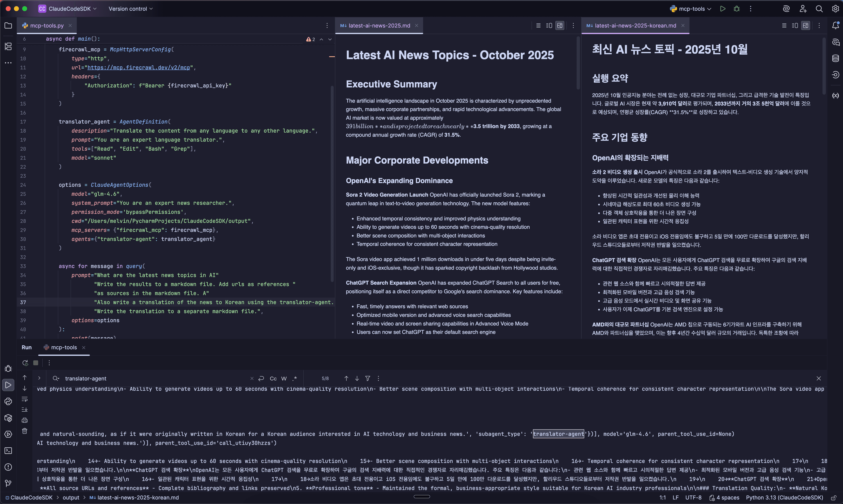
Task: Open the Database tool window
Action: click(x=836, y=58)
